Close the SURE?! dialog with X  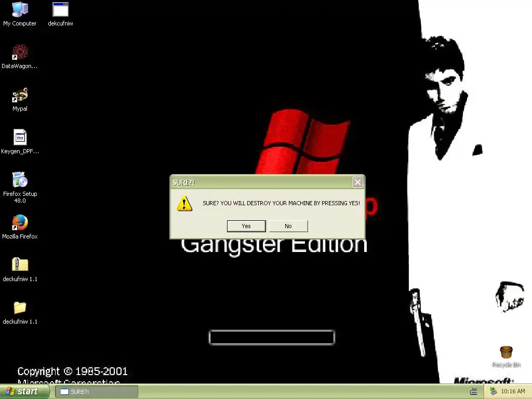pyautogui.click(x=357, y=182)
